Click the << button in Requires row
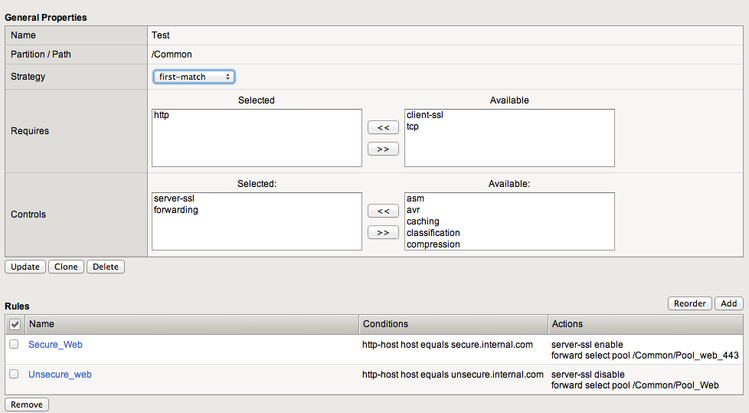The width and height of the screenshot is (749, 413). [x=382, y=127]
